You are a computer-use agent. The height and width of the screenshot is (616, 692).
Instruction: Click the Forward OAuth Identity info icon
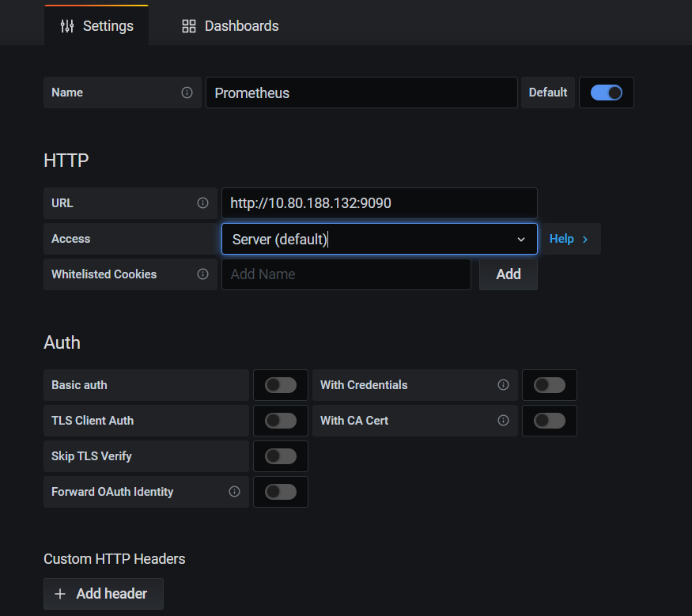(x=234, y=492)
